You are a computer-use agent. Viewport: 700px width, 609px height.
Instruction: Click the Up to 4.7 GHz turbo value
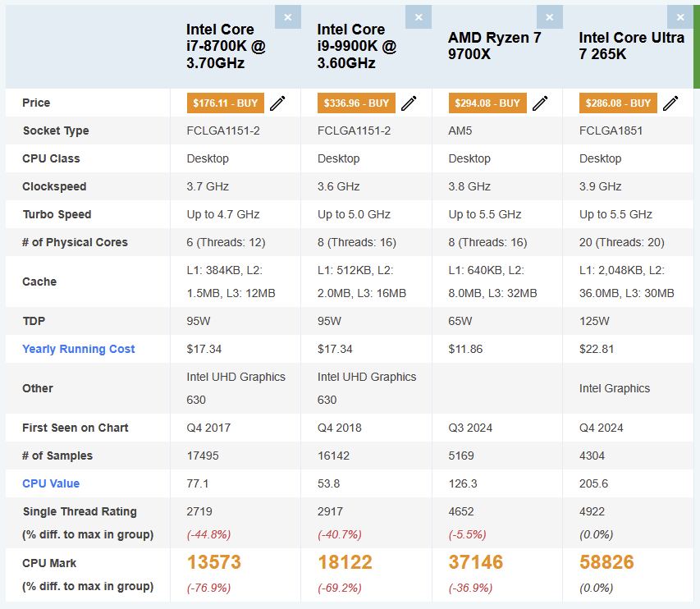(223, 215)
